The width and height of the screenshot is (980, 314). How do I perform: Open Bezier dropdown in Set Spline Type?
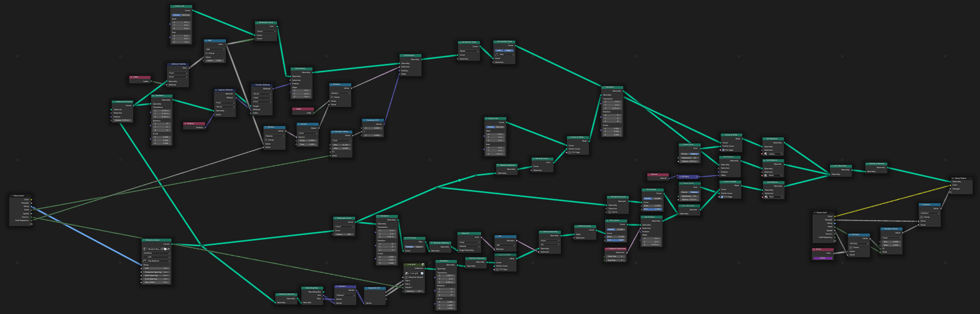point(469,51)
